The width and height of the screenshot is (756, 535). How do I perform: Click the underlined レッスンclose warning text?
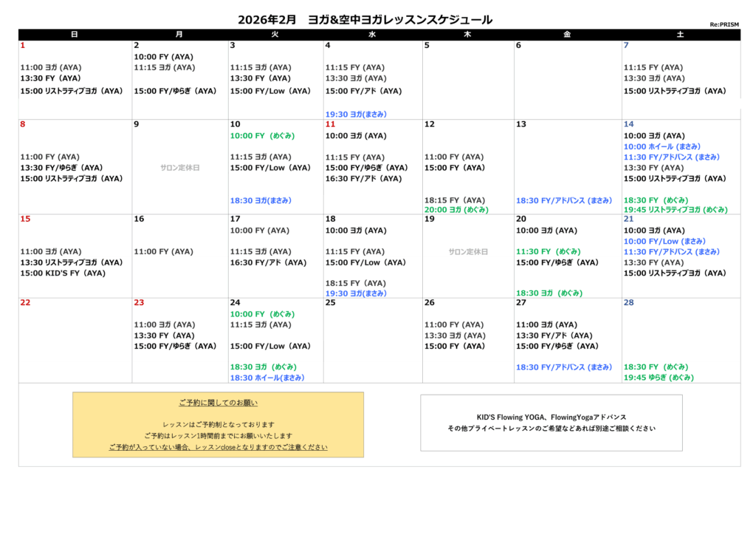click(x=218, y=447)
